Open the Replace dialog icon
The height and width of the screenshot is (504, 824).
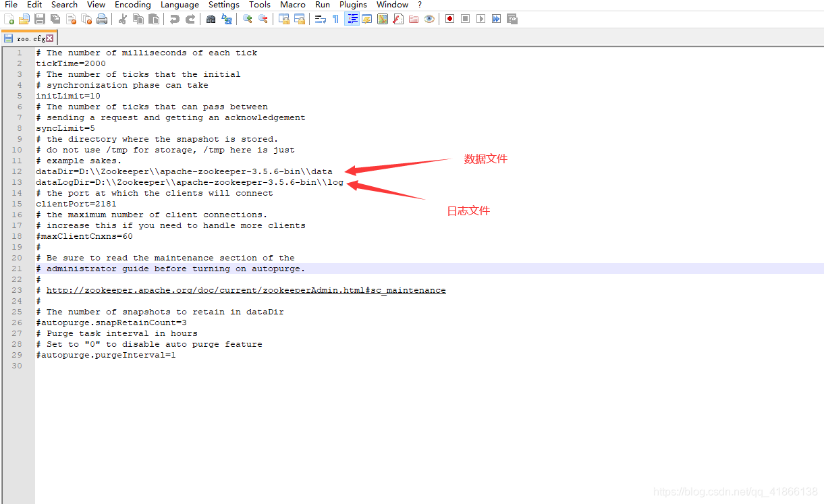pos(226,19)
